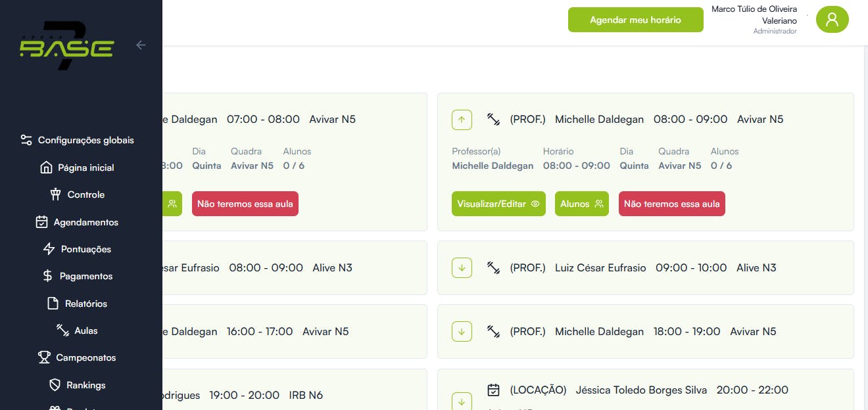The image size is (868, 410).
Task: Expand the Michelle Daldegan 18:00 - 19:00 card
Action: (462, 332)
